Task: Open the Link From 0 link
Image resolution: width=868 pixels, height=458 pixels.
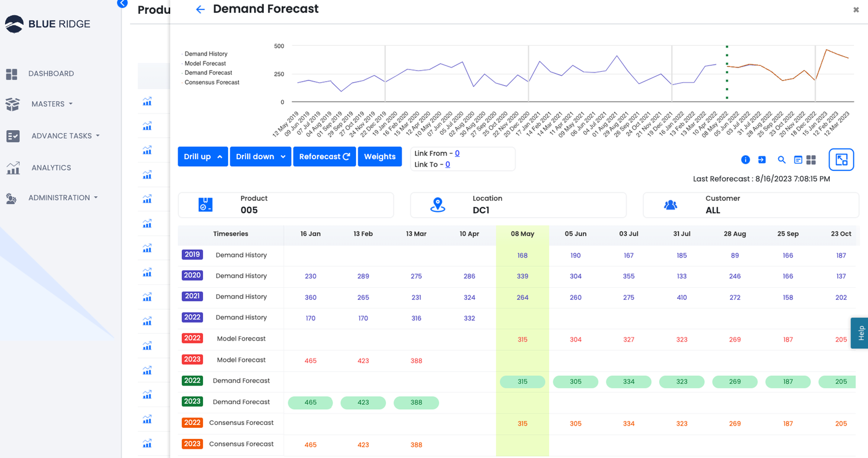Action: point(457,153)
